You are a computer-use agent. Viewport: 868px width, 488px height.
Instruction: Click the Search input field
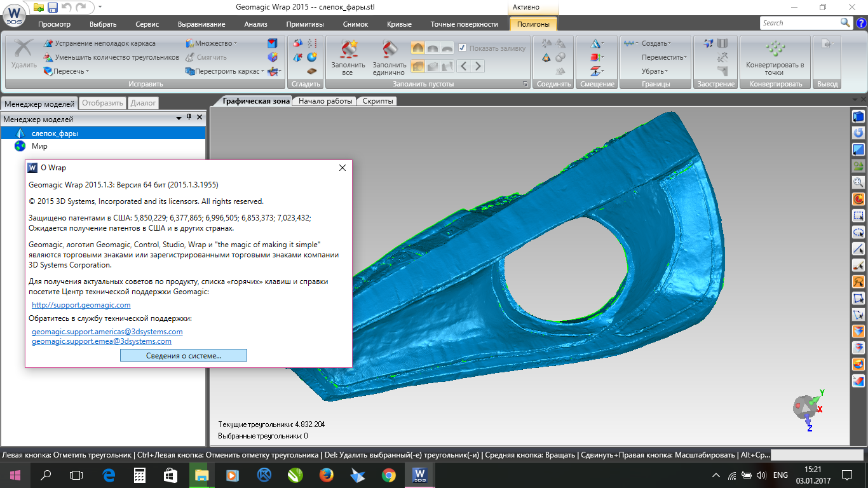point(799,22)
